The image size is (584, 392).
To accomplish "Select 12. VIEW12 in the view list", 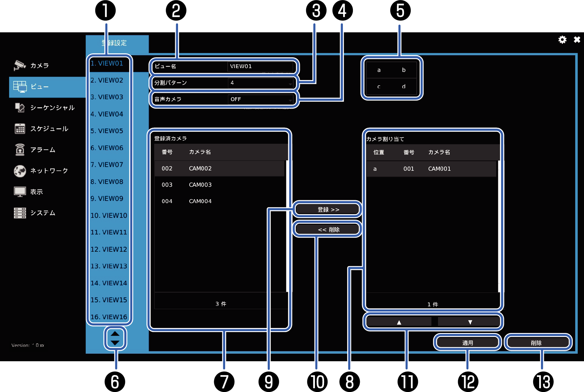I will click(x=109, y=249).
